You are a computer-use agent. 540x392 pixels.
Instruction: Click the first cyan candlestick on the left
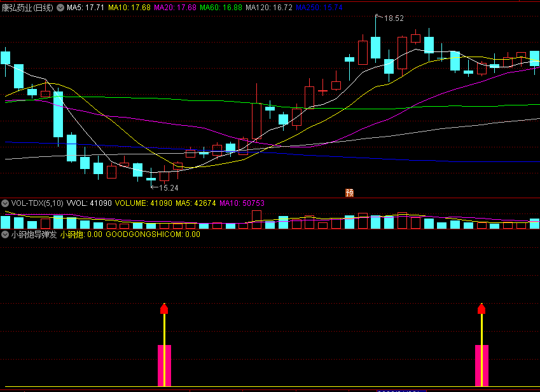coord(5,58)
